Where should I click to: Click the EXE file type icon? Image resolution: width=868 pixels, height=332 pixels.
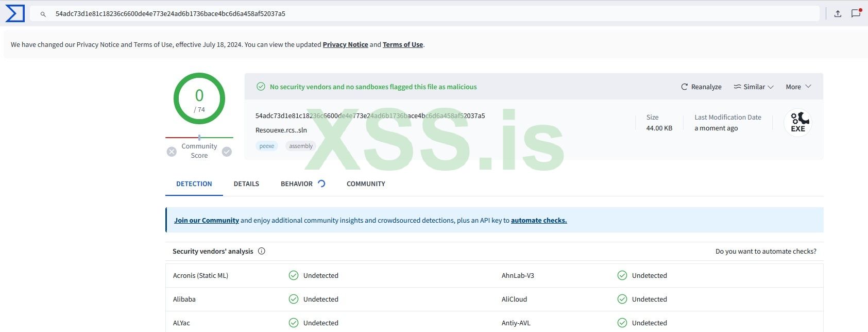point(797,123)
